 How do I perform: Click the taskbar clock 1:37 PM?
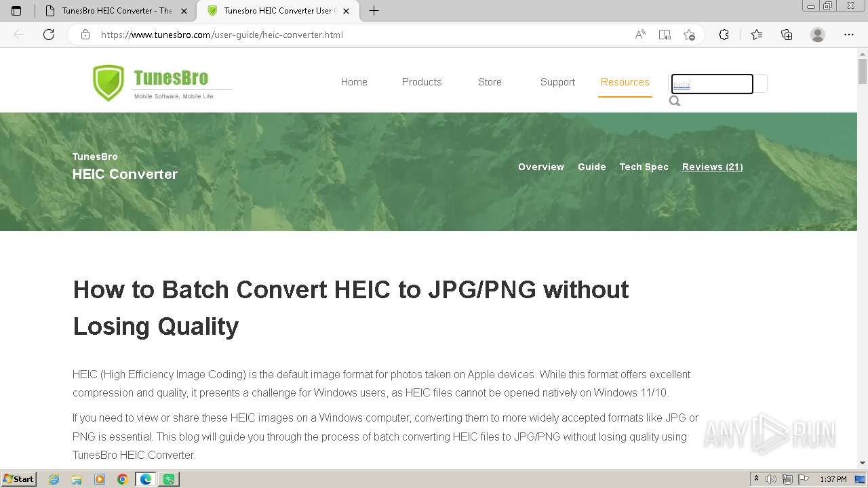click(x=833, y=479)
